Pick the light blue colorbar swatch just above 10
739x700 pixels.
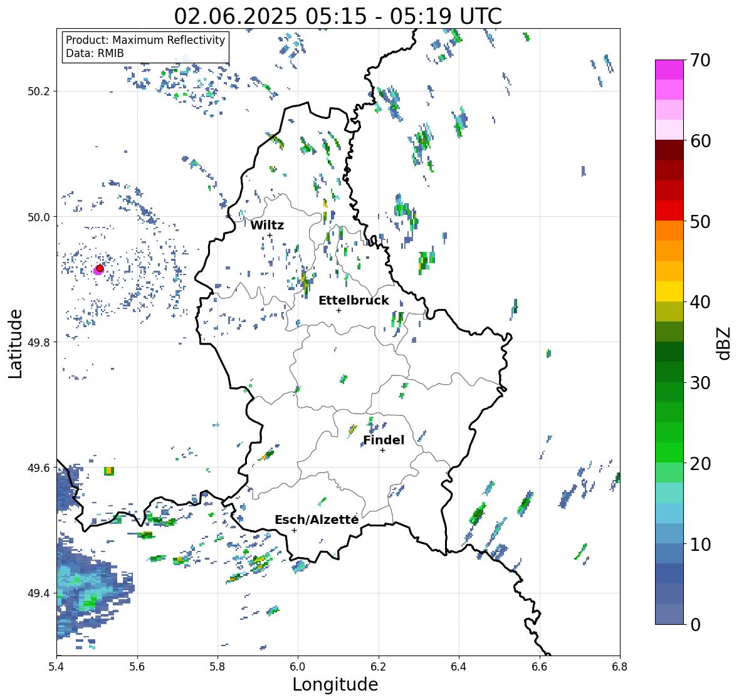[x=669, y=533]
